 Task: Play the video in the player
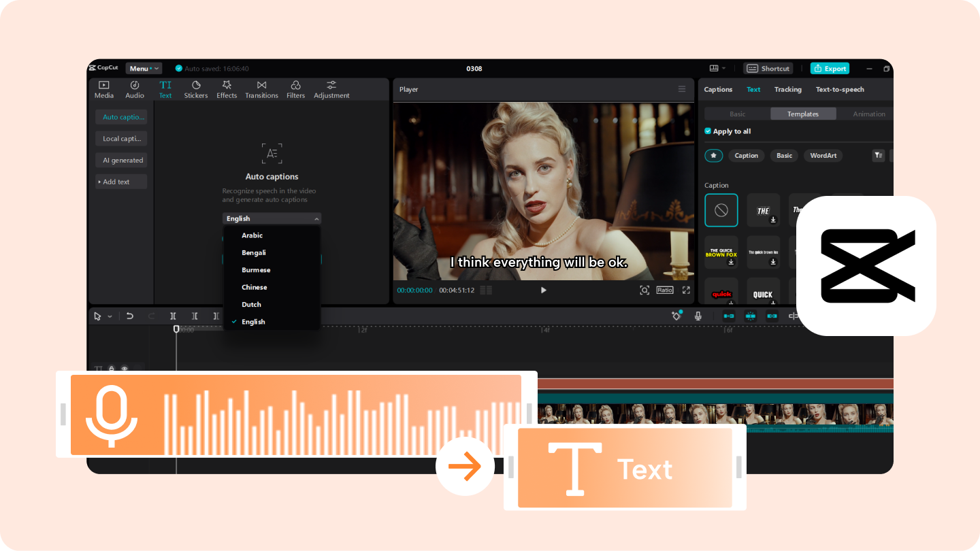543,290
